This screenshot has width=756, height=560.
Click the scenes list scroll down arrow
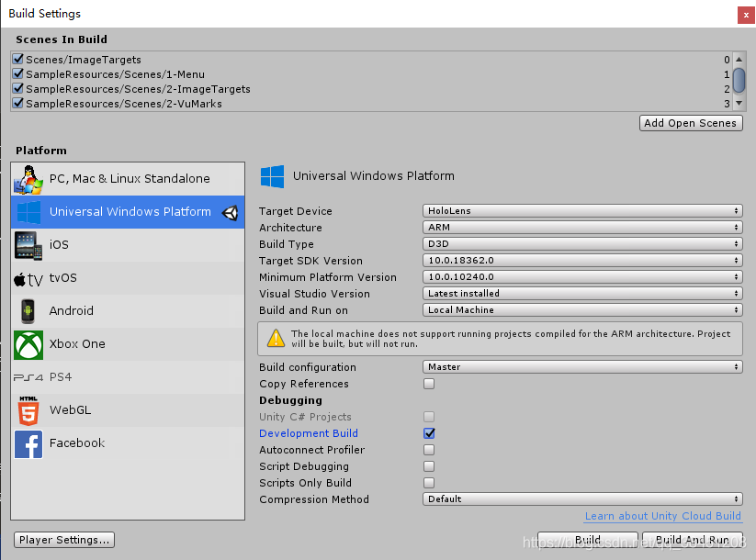(x=739, y=103)
